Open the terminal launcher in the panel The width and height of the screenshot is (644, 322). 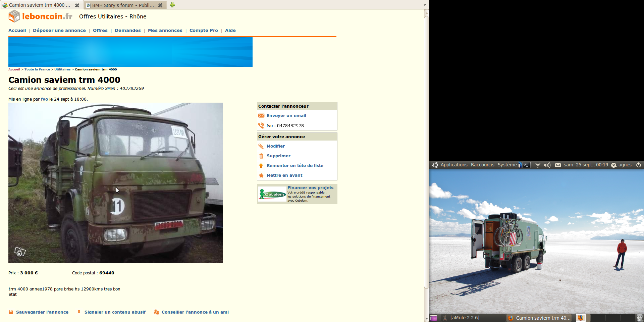click(x=527, y=165)
